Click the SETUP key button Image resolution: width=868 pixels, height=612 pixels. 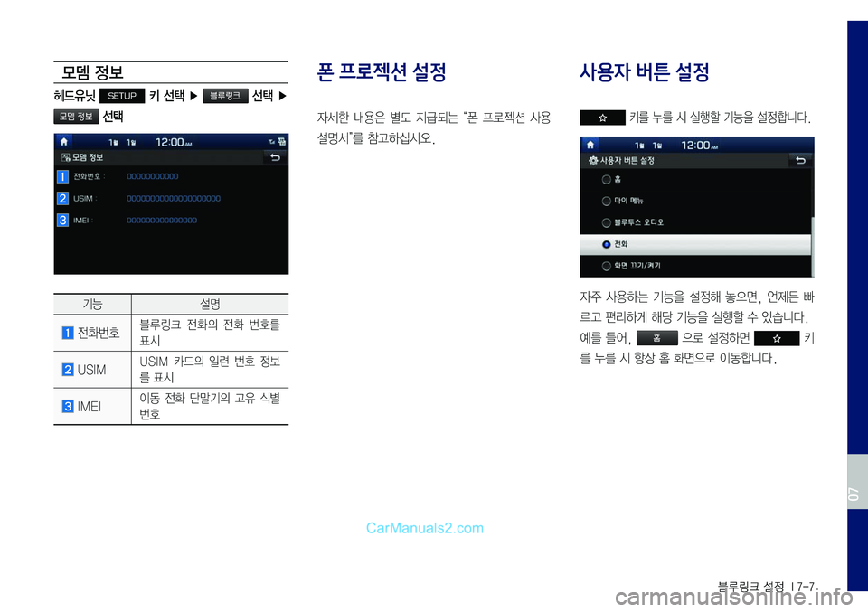122,96
